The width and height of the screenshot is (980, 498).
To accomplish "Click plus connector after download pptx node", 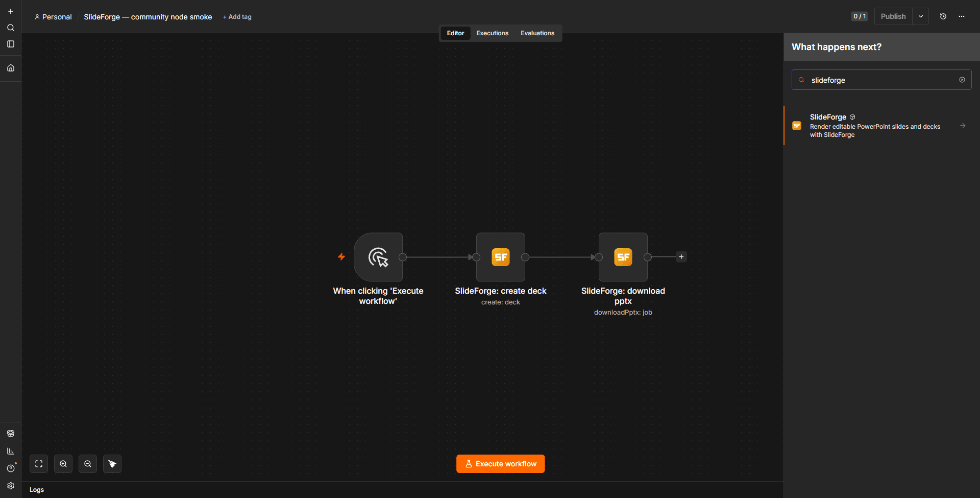I will tap(681, 257).
